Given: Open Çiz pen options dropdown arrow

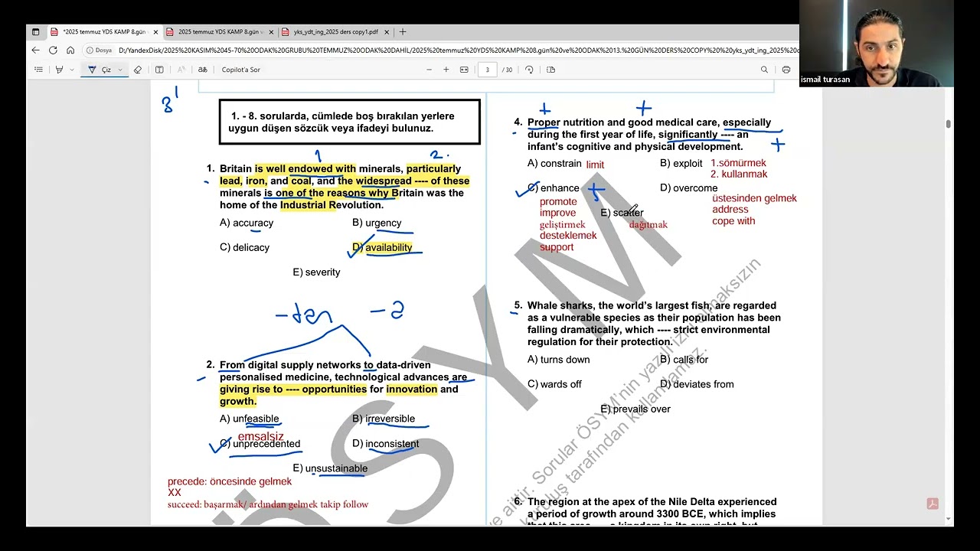Looking at the screenshot, I should (x=120, y=70).
